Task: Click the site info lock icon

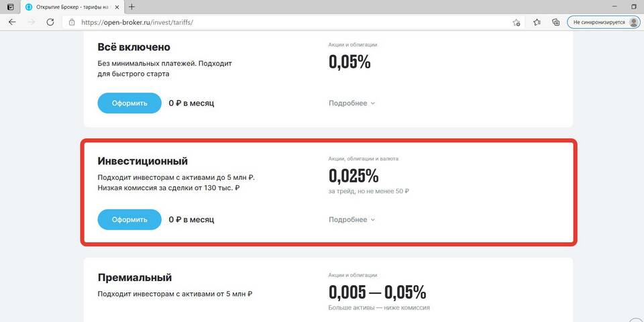Action: (x=72, y=22)
